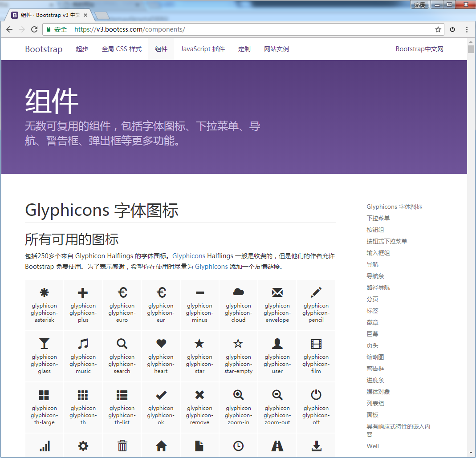Click the glyphicon-th small grid icon

point(83,395)
